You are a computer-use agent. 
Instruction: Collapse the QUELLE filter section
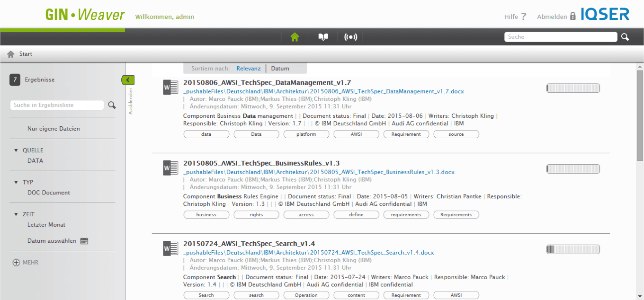17,150
